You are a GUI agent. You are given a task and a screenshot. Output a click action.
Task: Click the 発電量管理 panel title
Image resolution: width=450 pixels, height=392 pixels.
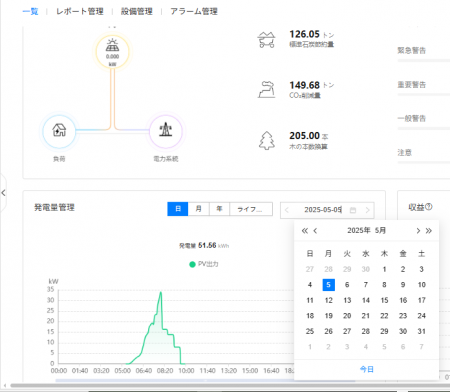(54, 207)
